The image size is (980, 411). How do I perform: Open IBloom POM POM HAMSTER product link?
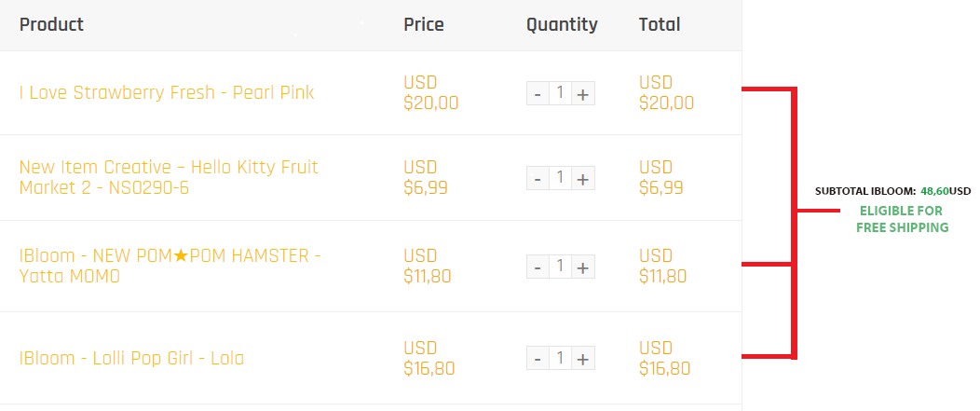click(170, 266)
